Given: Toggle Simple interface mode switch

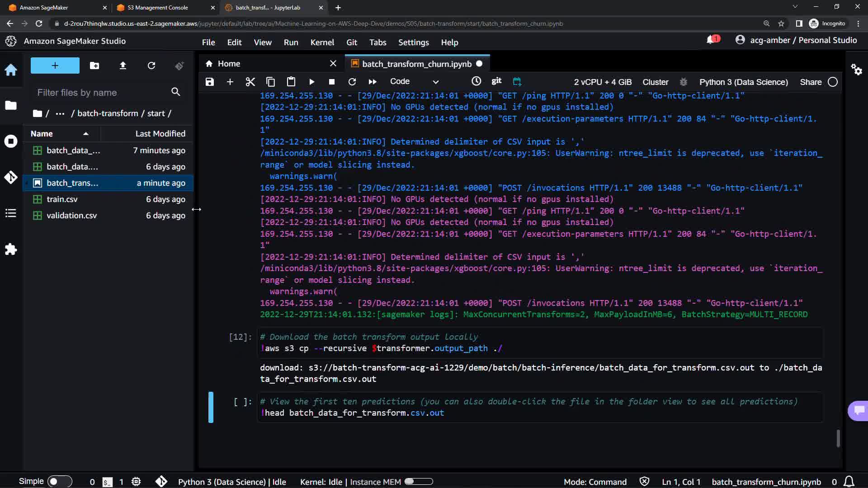Looking at the screenshot, I should (59, 482).
